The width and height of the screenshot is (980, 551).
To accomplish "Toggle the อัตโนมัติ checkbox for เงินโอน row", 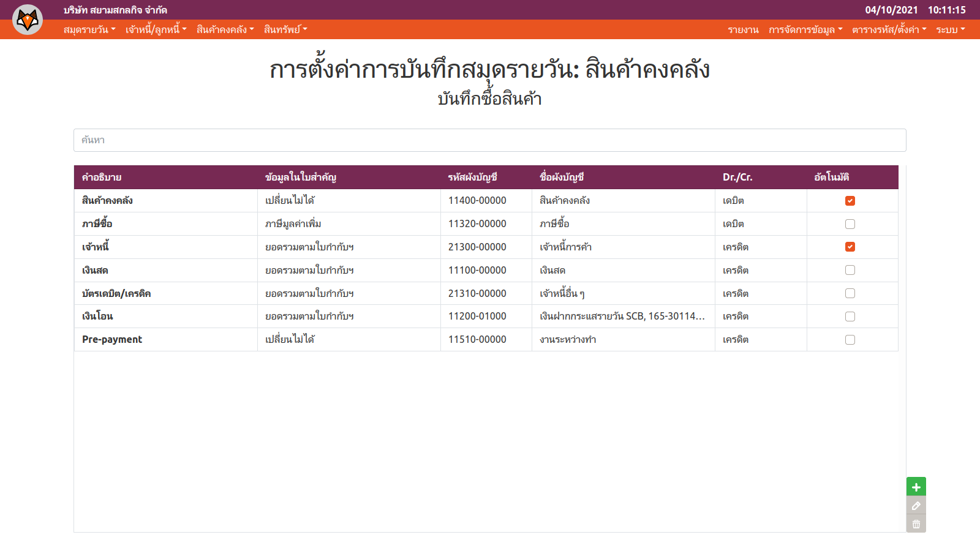I will pos(850,317).
